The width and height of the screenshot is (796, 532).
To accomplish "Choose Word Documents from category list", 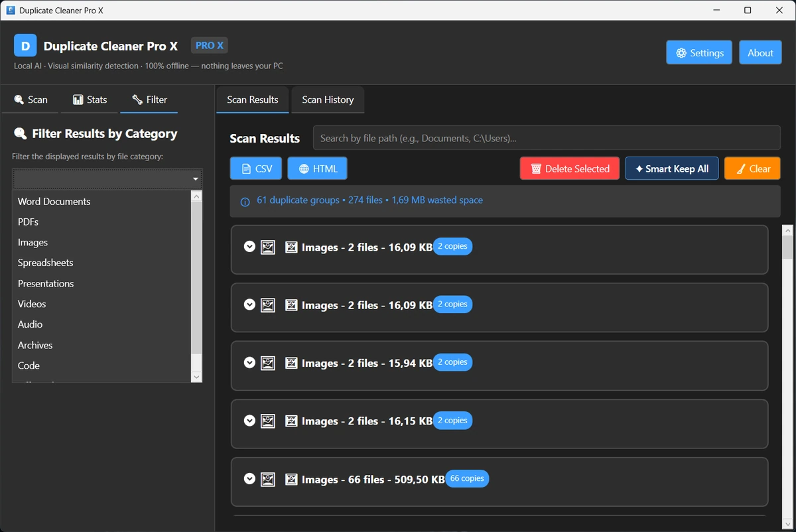I will (x=101, y=202).
